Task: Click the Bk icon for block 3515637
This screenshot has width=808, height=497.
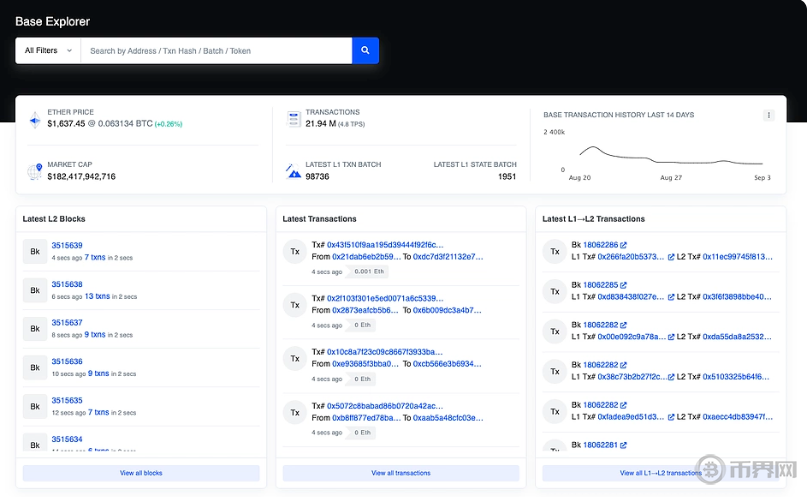Action: (x=34, y=329)
